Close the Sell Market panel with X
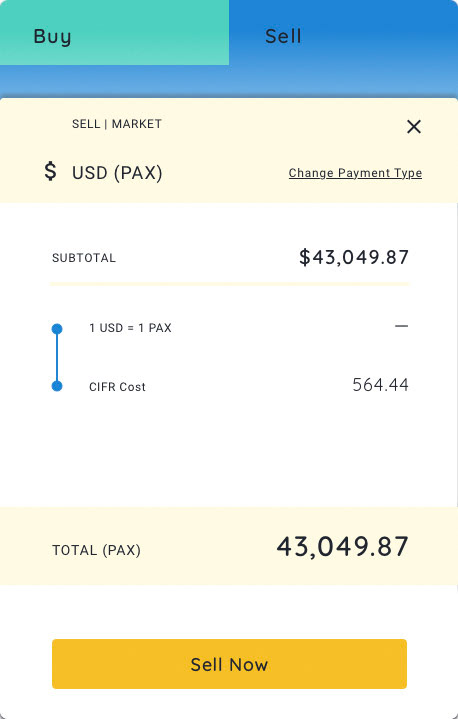This screenshot has height=719, width=458. [414, 127]
